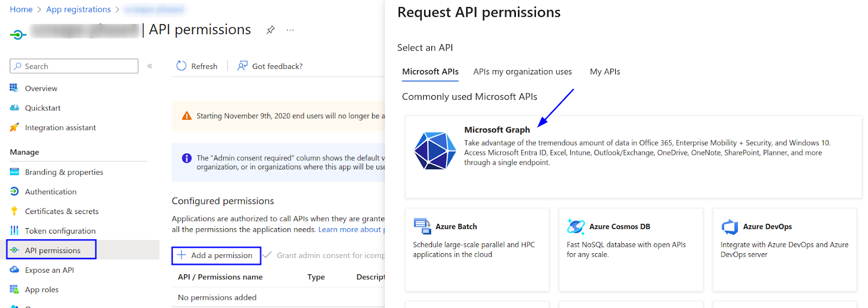
Task: Click the Azure Cosmos DB icon
Action: pos(576,226)
